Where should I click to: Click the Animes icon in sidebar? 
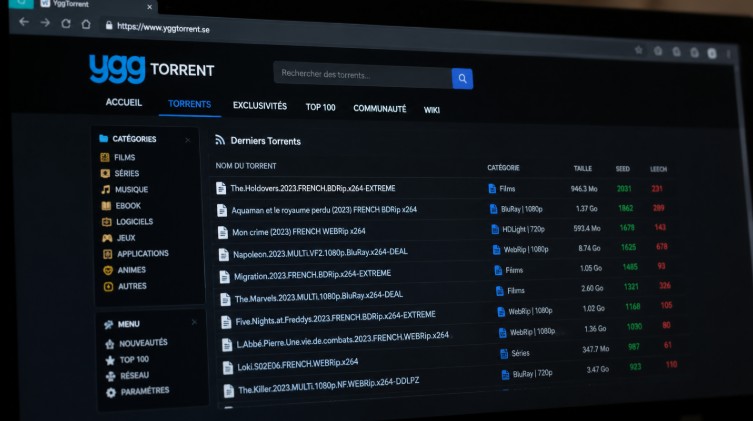(x=108, y=270)
